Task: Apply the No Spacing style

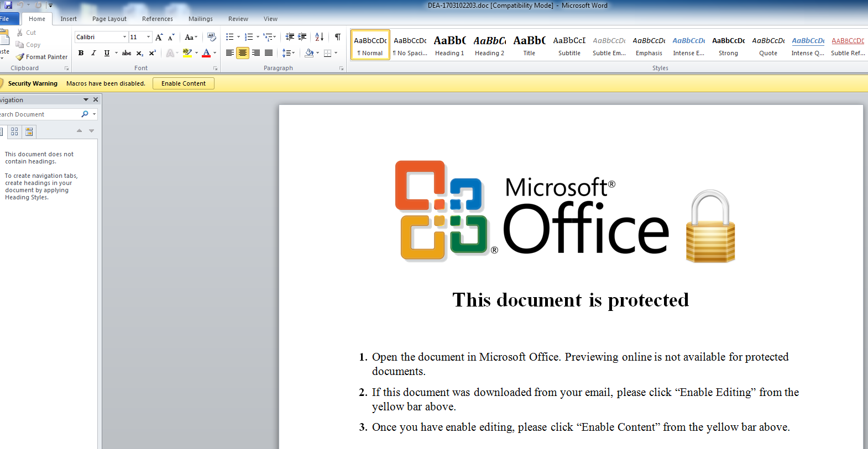Action: (x=410, y=45)
